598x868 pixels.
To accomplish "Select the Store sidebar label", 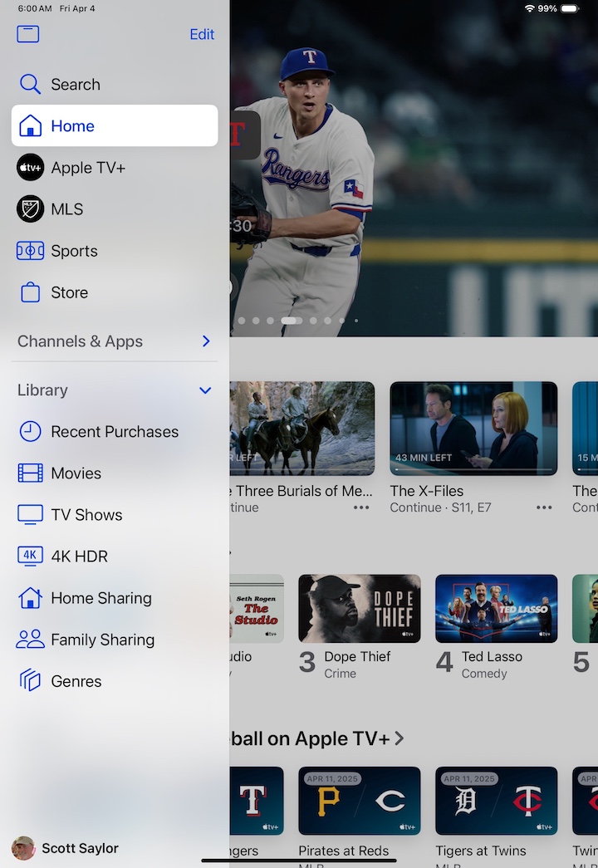I will click(x=69, y=292).
